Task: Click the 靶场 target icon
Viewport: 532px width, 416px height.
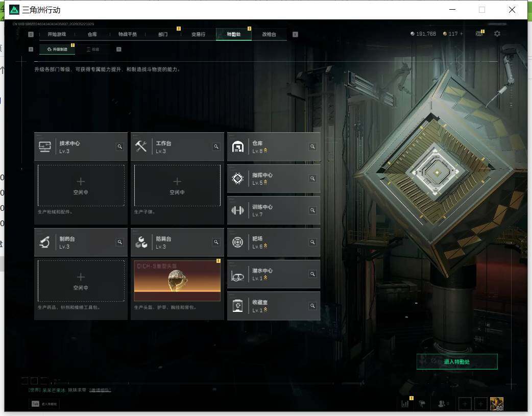Action: (x=238, y=242)
